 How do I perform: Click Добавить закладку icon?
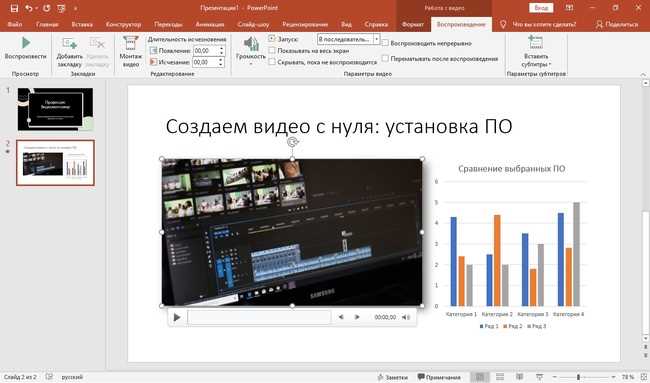[69, 52]
